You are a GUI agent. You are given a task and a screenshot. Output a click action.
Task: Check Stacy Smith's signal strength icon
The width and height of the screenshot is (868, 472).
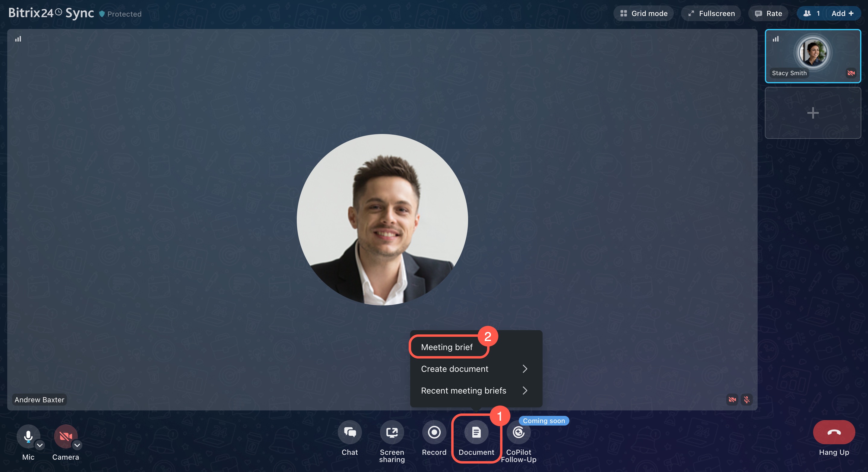(x=776, y=39)
